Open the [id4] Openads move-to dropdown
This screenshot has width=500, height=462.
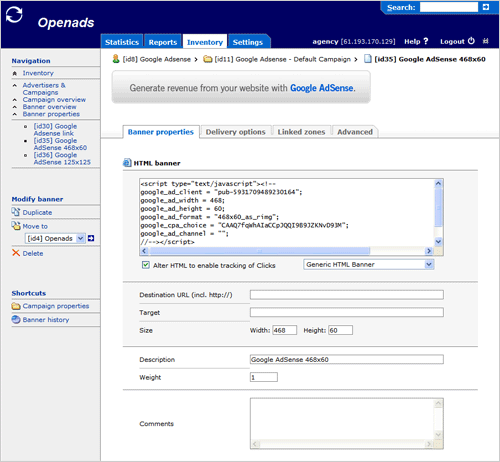55,238
